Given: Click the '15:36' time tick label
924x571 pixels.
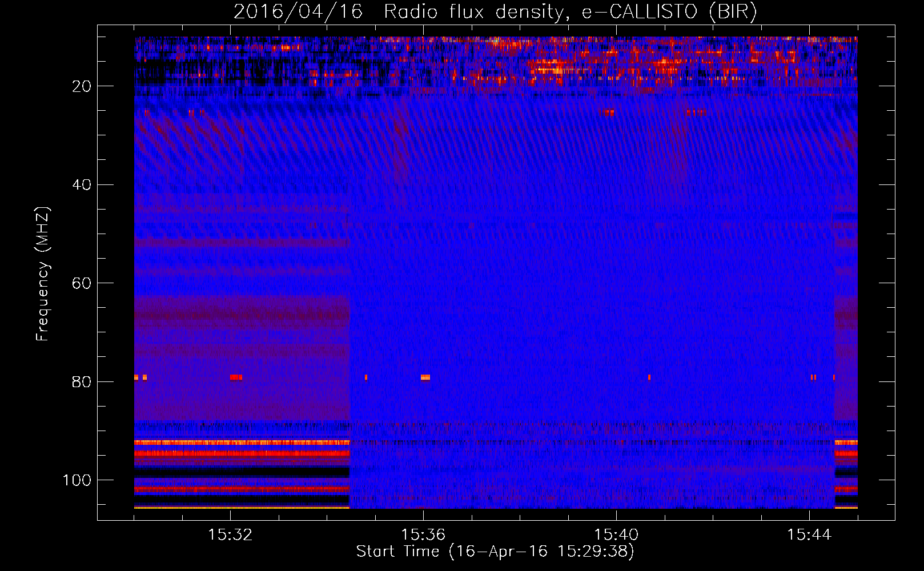Looking at the screenshot, I should click(x=423, y=534).
